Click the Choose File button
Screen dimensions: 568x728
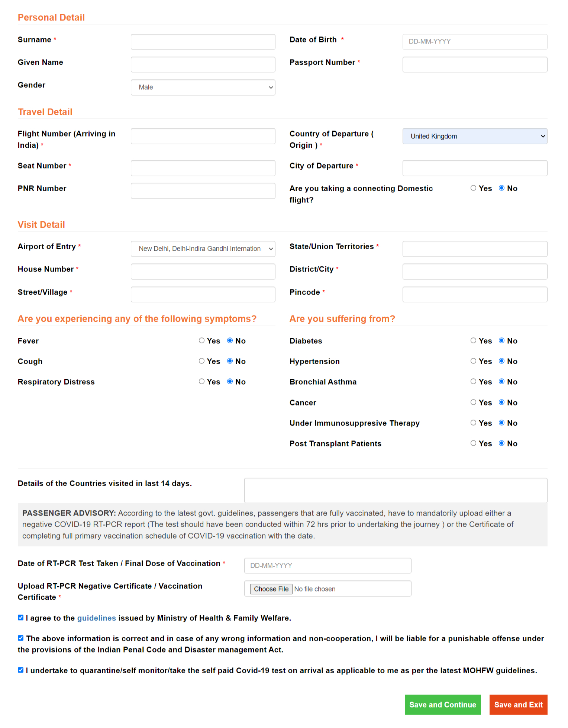pos(271,589)
